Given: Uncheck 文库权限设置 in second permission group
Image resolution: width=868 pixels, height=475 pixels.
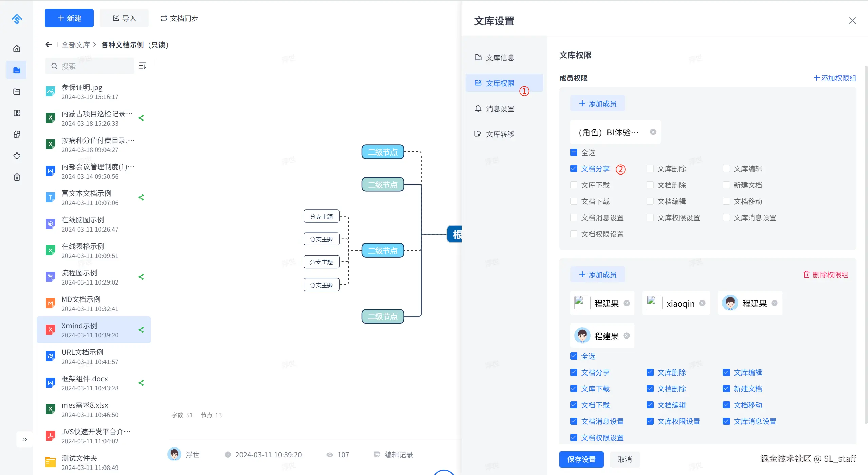Looking at the screenshot, I should pos(650,421).
